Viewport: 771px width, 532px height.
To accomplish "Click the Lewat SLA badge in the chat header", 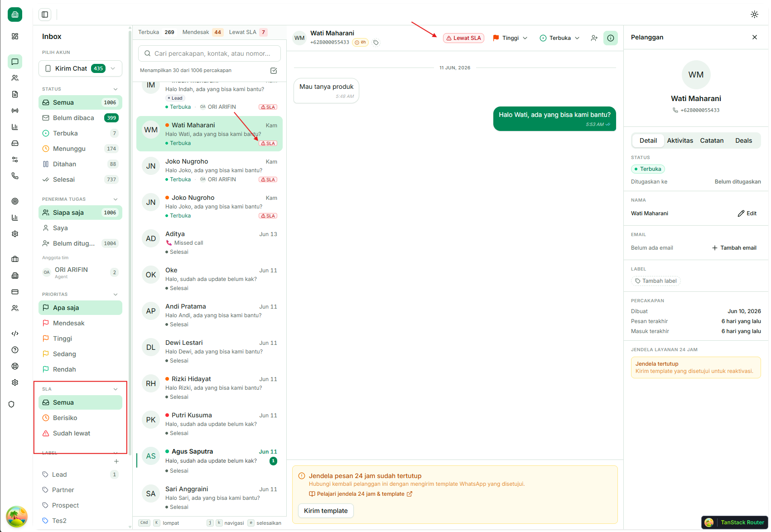I will click(x=463, y=38).
